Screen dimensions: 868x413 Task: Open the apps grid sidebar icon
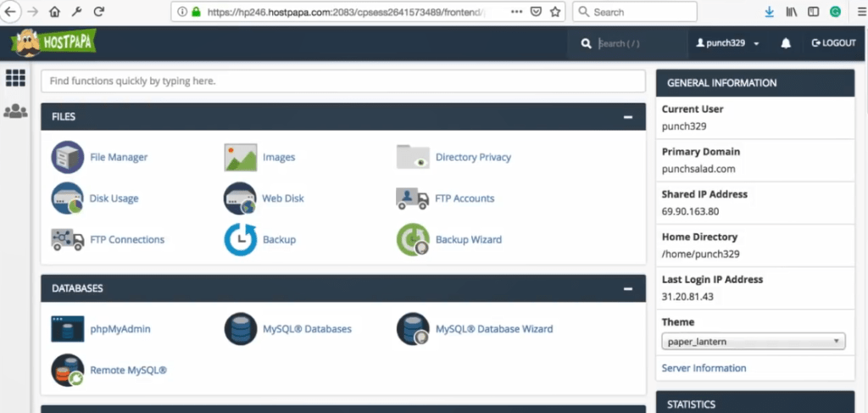(15, 78)
